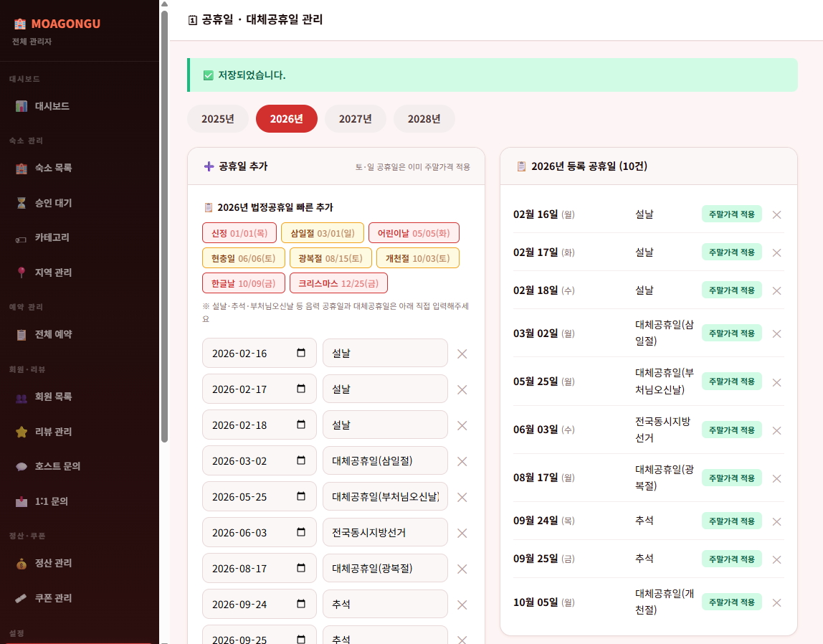Click the 추석 name field for 2026-09-24
Screen dimensions: 823x644
385,604
